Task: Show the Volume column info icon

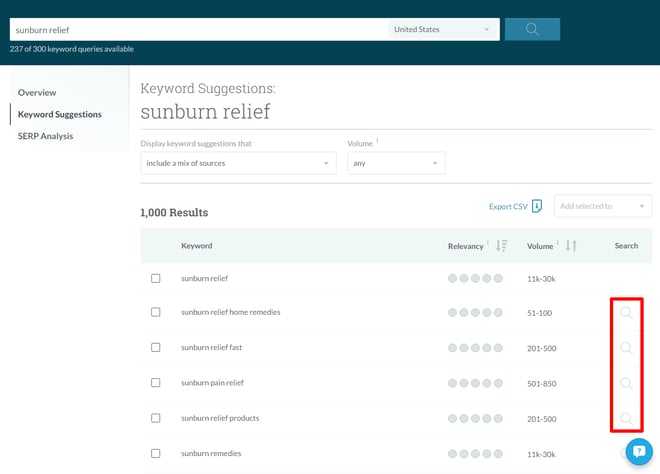Action: (558, 242)
